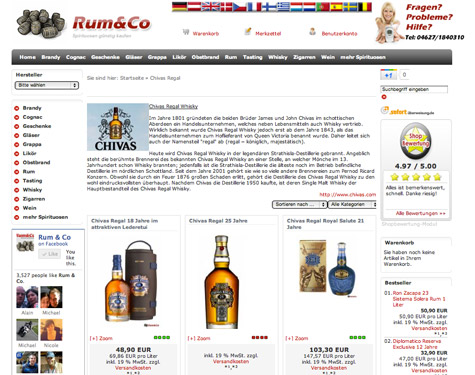The width and height of the screenshot is (475, 375).
Task: Select the Zigarren navigation item
Action: [x=304, y=57]
